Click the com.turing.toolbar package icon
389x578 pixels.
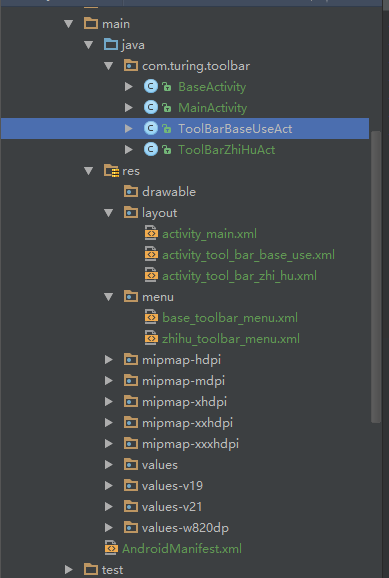(x=131, y=66)
